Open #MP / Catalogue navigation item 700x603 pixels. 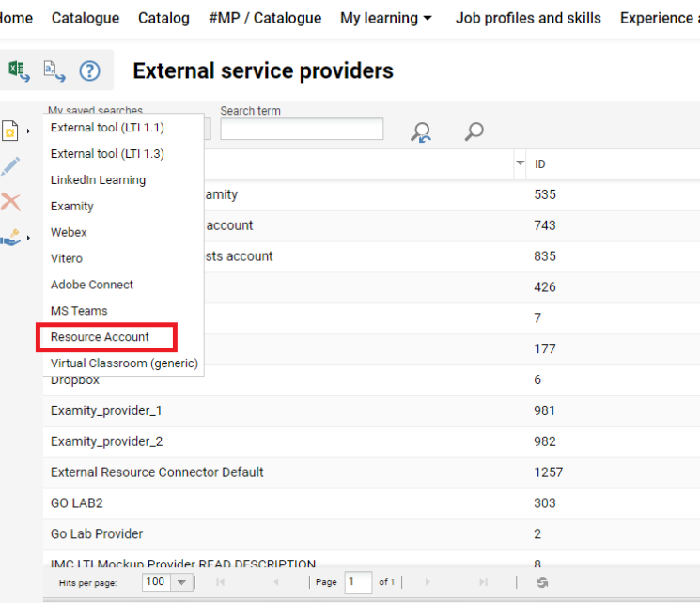265,18
